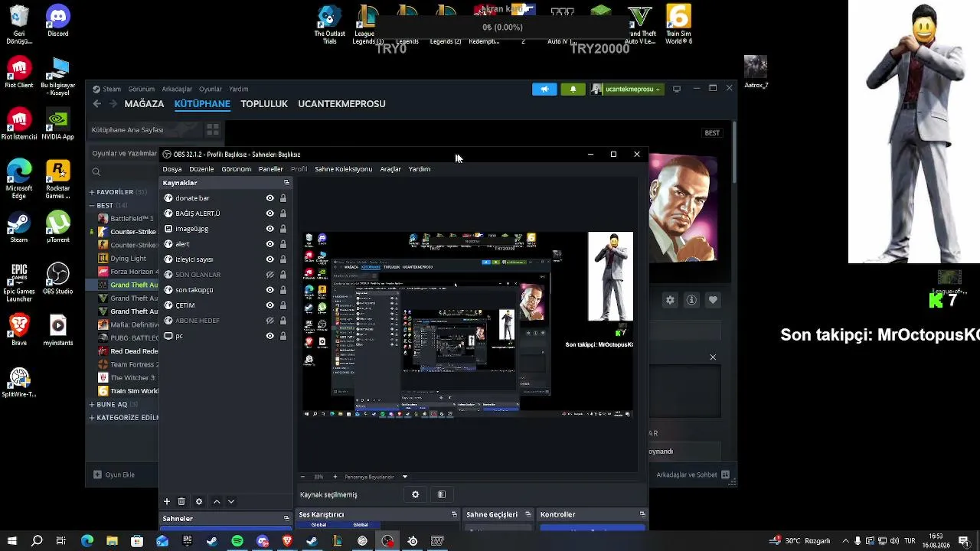Undock the Ses Karıştırıcı panel
This screenshot has width=980, height=551.
pos(454,514)
